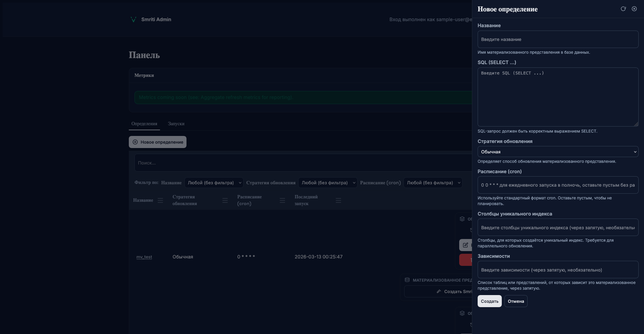Click into the SQL (SELECT ...) textarea
The height and width of the screenshot is (334, 644).
(557, 97)
